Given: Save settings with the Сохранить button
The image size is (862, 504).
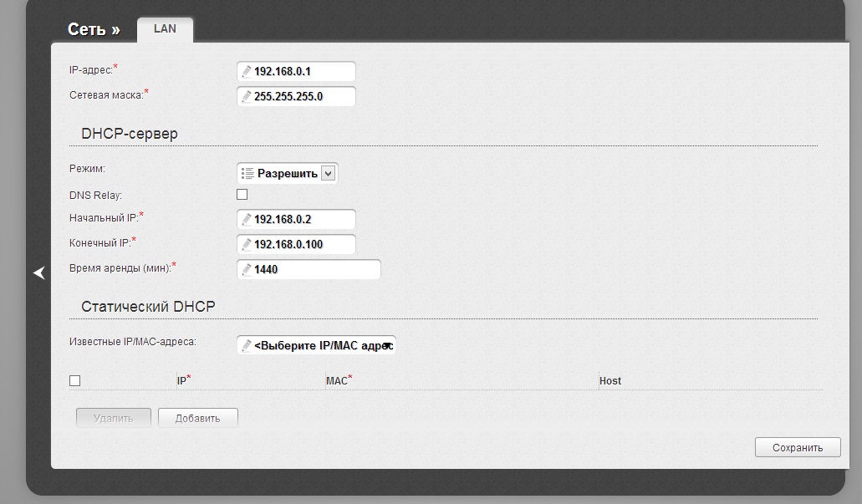Looking at the screenshot, I should tap(798, 447).
